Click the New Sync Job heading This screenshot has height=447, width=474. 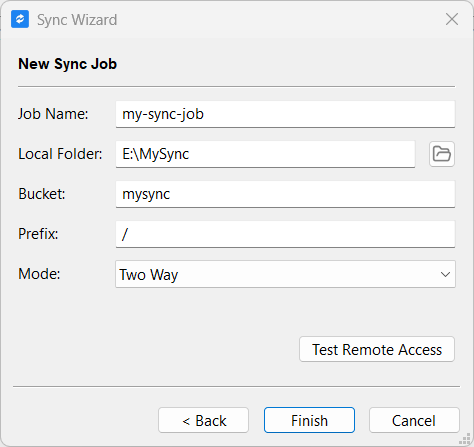68,64
